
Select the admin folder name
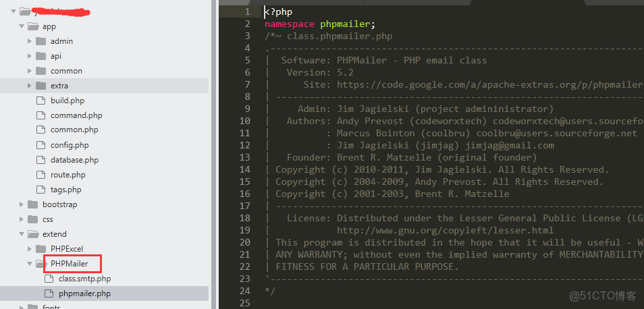pos(61,41)
